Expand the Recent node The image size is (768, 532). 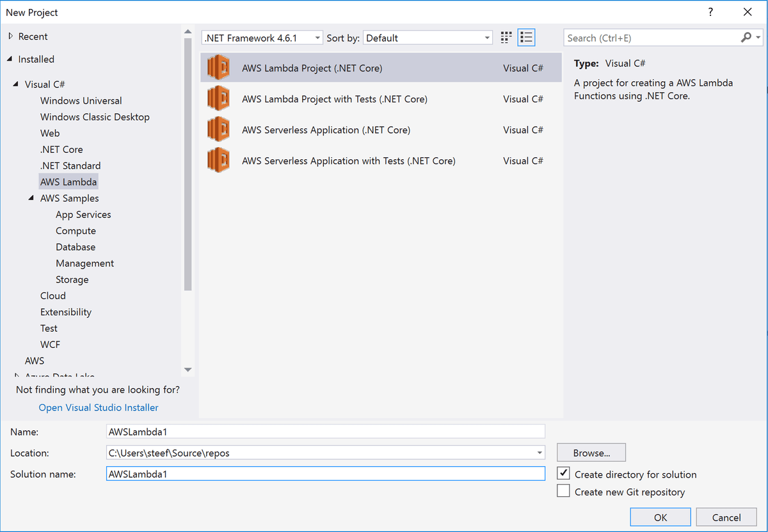coord(10,36)
